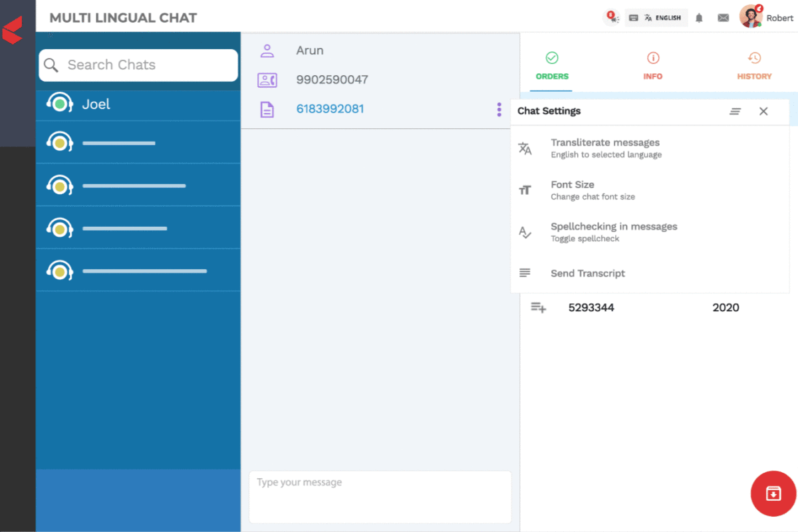Click the MULTI LINGUAL CHAT title
This screenshot has height=532, width=798.
[x=123, y=18]
